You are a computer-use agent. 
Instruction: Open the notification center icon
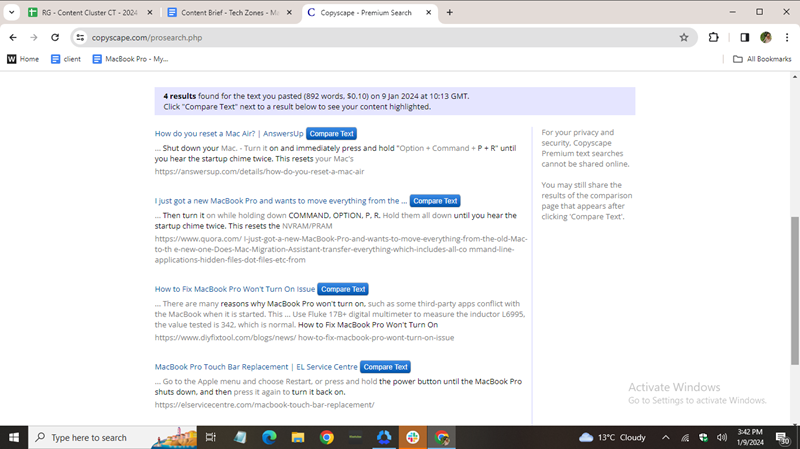782,437
